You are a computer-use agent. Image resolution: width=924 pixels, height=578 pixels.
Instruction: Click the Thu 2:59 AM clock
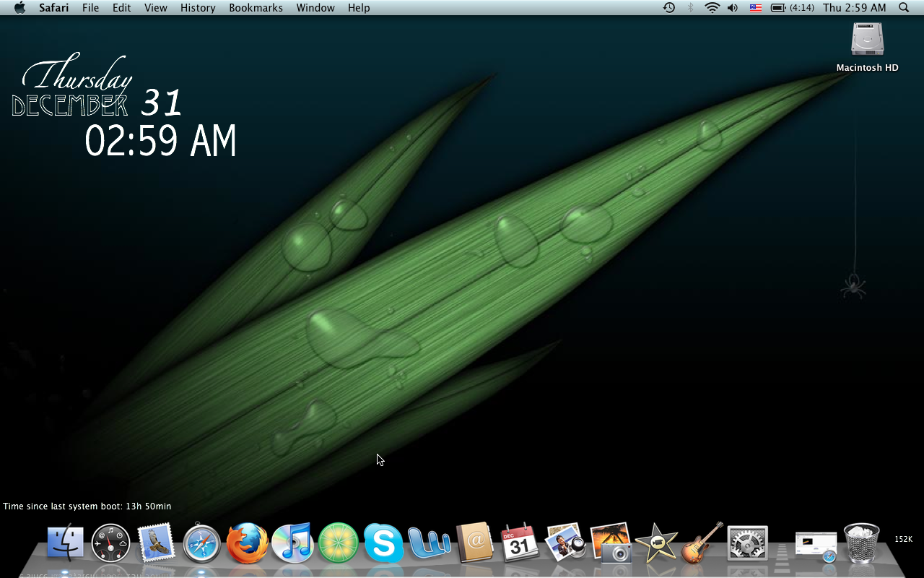(x=855, y=8)
